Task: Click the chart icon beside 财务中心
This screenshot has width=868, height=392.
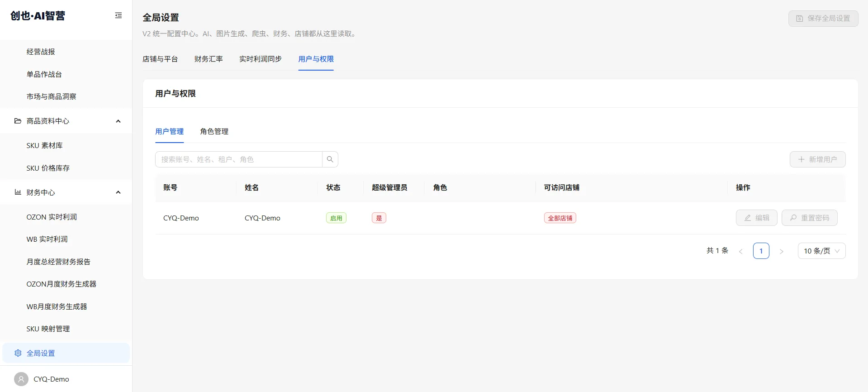Action: point(18,192)
